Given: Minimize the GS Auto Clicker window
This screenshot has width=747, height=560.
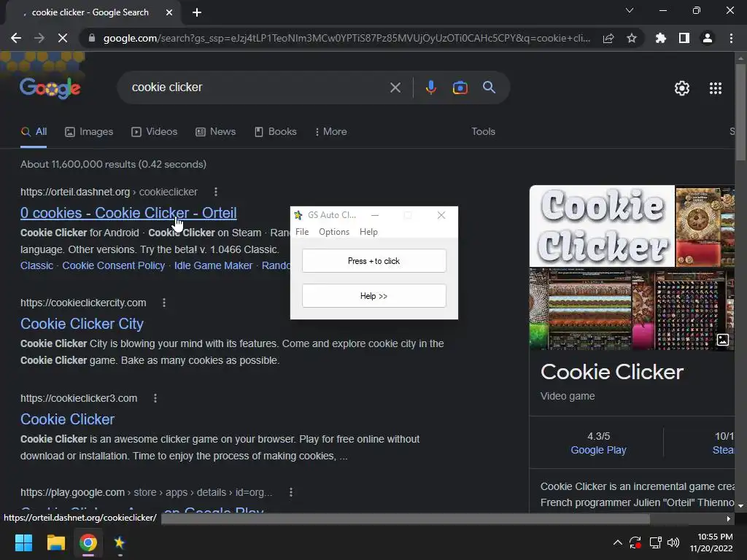Looking at the screenshot, I should 375,215.
